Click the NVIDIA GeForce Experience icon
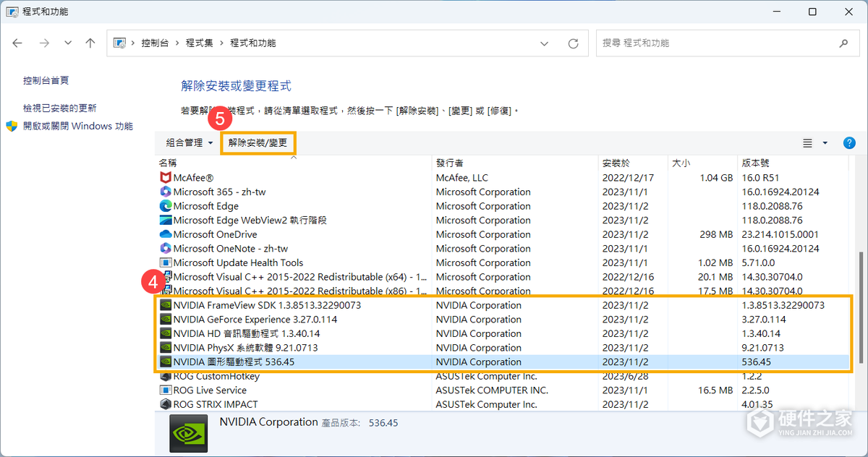The image size is (868, 457). tap(166, 320)
